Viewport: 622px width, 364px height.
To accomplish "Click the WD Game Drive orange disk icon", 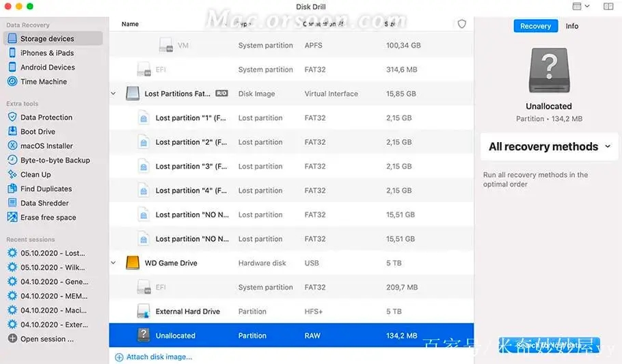I will click(x=133, y=262).
